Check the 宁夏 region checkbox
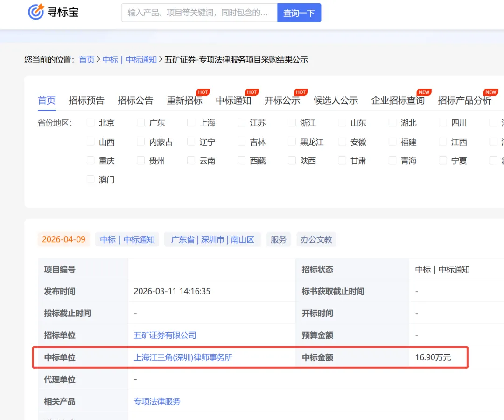Image resolution: width=504 pixels, height=420 pixels. click(x=443, y=161)
